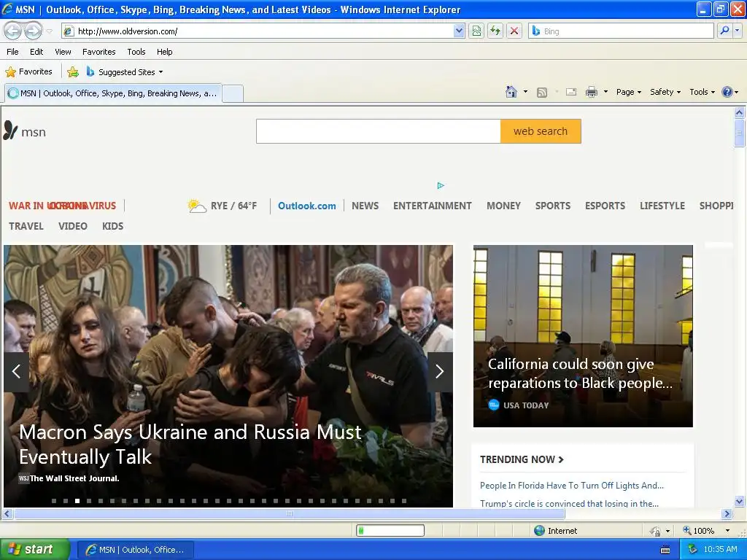
Task: Click the browser Back arrow button
Action: [x=13, y=31]
